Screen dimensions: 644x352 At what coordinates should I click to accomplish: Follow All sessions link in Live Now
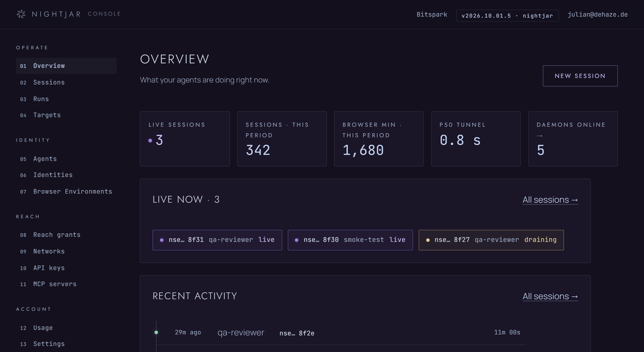click(x=550, y=200)
